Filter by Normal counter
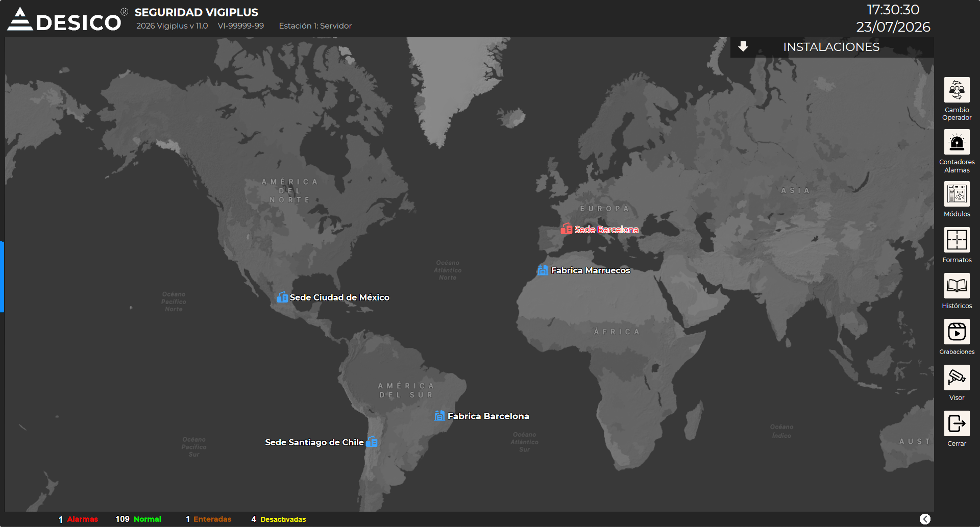Screen dimensions: 980x527 pos(138,519)
